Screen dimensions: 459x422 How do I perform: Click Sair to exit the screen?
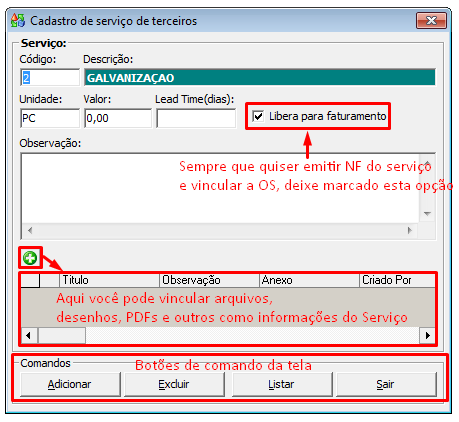[x=386, y=384]
